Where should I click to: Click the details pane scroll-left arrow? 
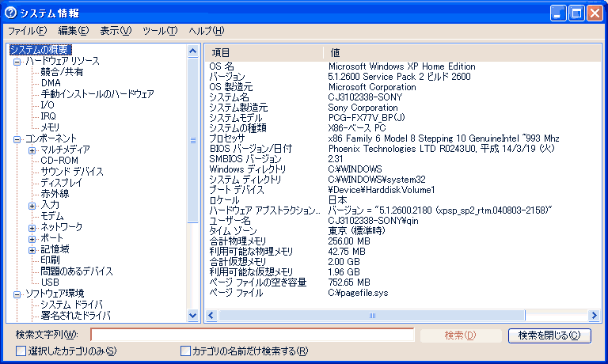tap(211, 315)
